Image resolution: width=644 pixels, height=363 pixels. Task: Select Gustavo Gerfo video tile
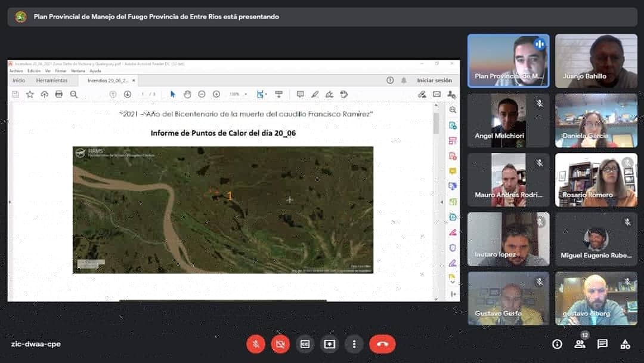click(508, 298)
